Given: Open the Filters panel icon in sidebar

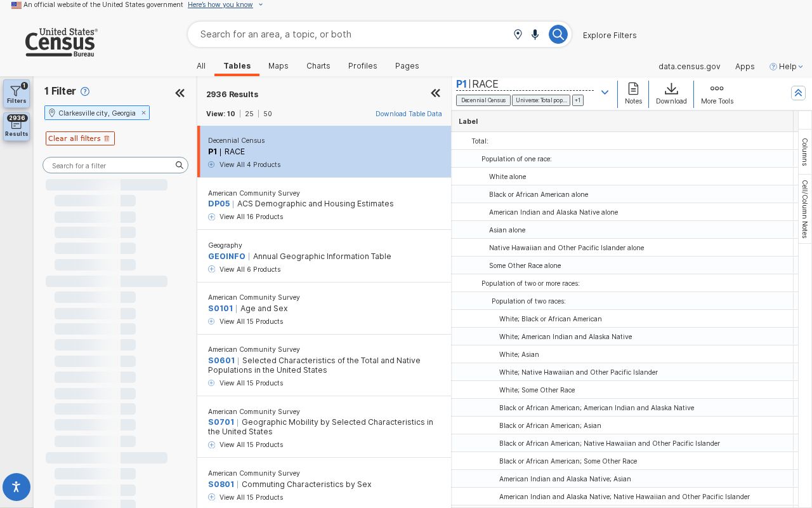Looking at the screenshot, I should (x=16, y=93).
